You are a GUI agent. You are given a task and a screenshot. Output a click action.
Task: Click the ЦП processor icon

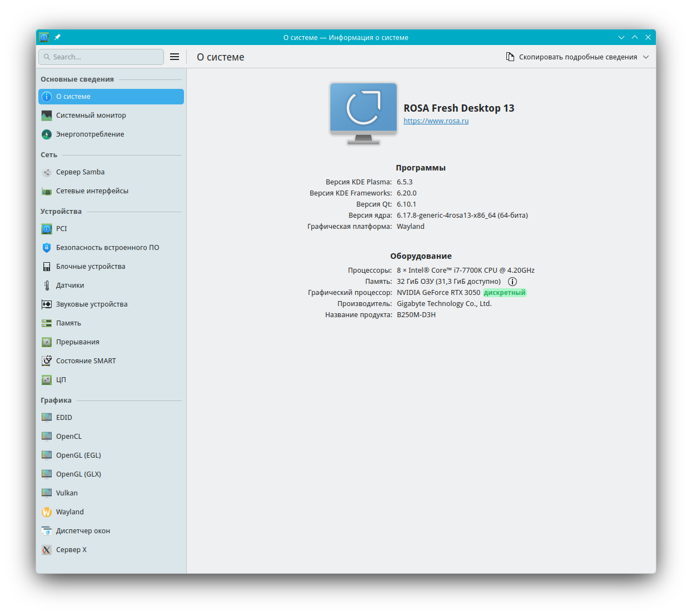tap(47, 380)
